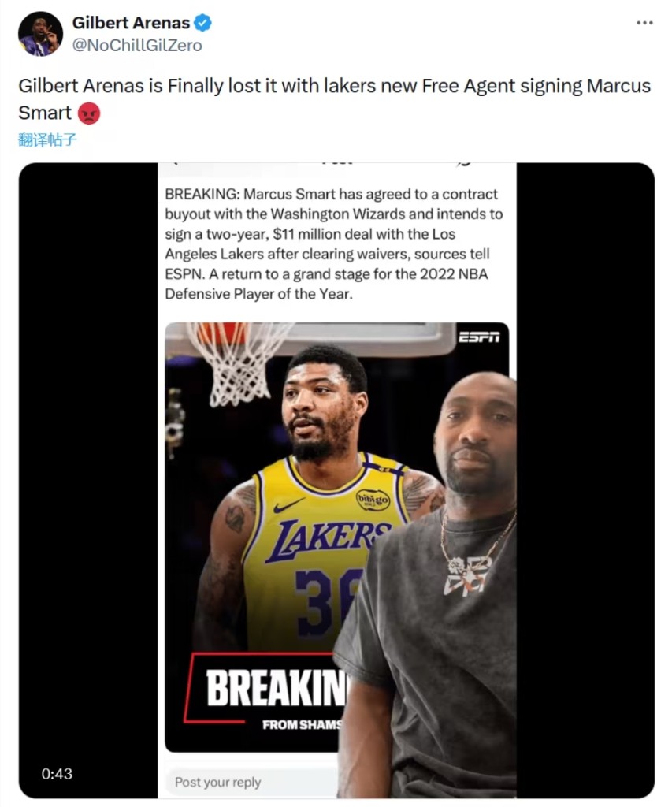The width and height of the screenshot is (672, 807).
Task: Click the FROM SHAMS caption text
Action: [302, 725]
